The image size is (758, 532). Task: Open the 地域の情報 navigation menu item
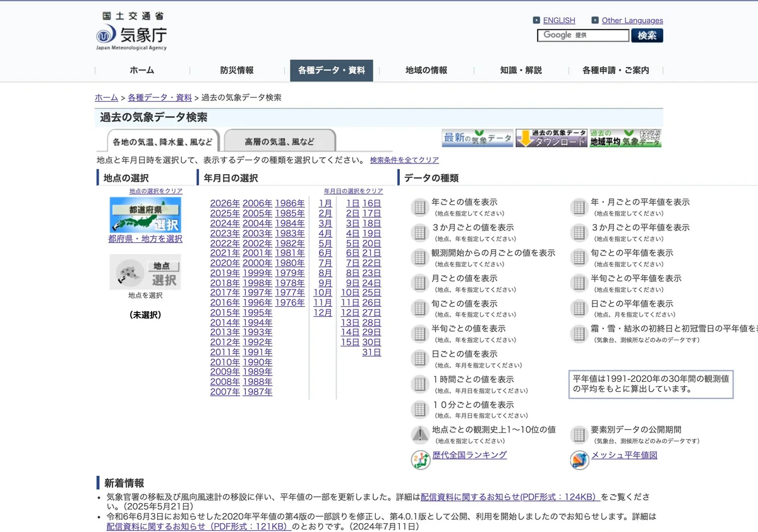(426, 70)
